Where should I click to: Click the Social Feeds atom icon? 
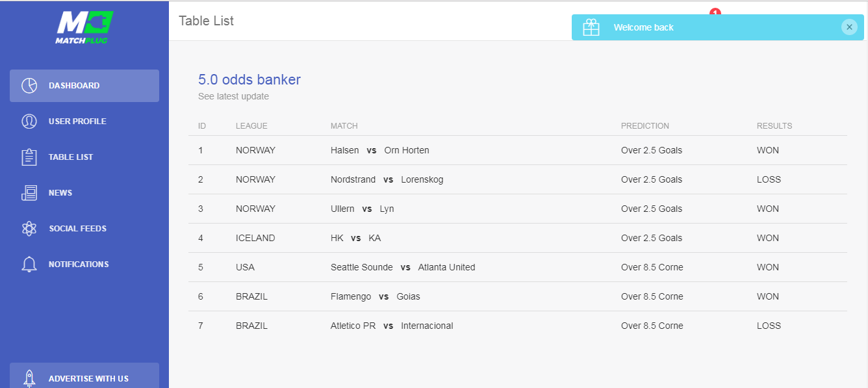point(29,229)
